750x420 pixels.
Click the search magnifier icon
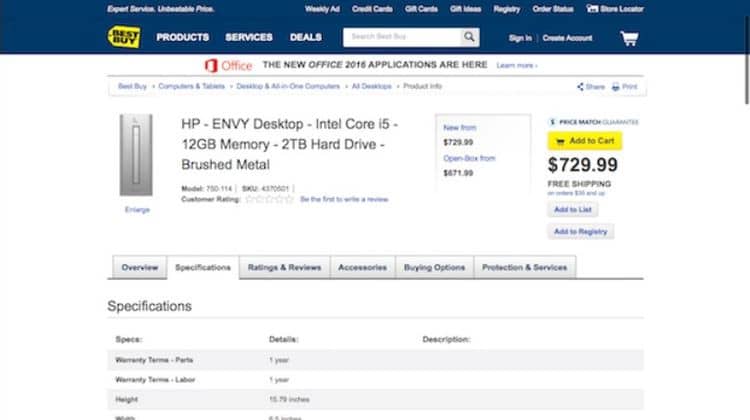click(469, 37)
